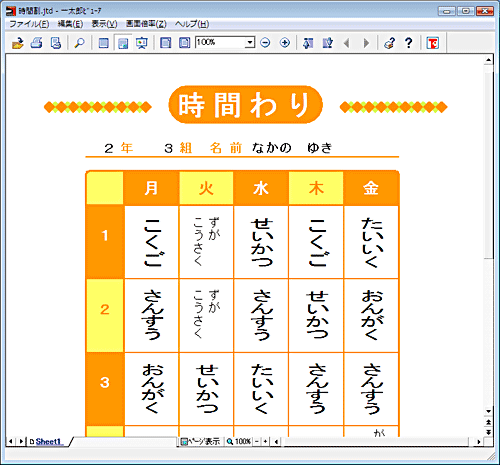Select the draft view icon

(104, 43)
